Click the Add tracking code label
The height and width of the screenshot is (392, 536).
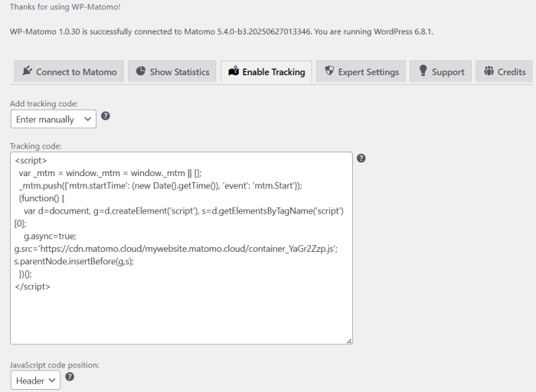pyautogui.click(x=44, y=103)
